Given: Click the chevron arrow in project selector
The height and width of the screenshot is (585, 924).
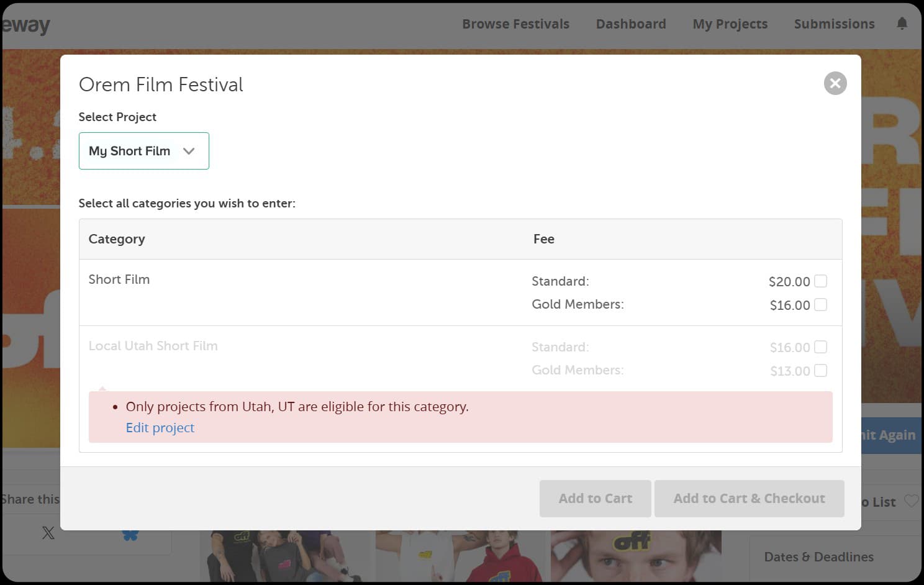Looking at the screenshot, I should click(x=189, y=151).
